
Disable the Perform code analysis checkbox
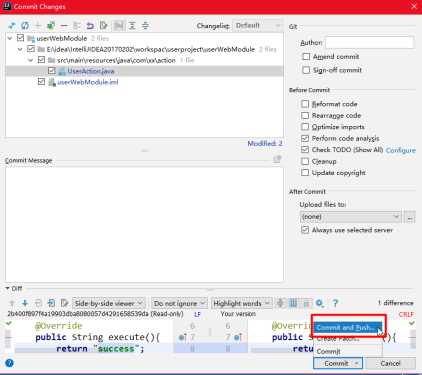[305, 138]
